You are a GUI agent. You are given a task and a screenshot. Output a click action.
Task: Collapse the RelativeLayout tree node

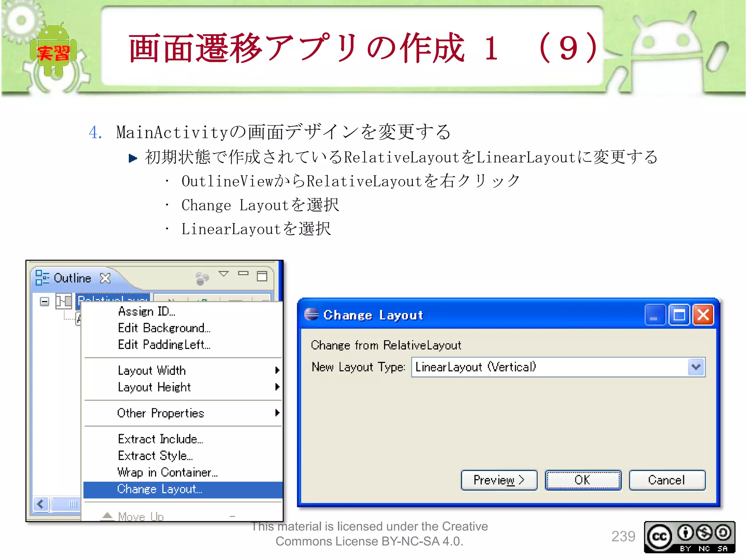pyautogui.click(x=44, y=302)
